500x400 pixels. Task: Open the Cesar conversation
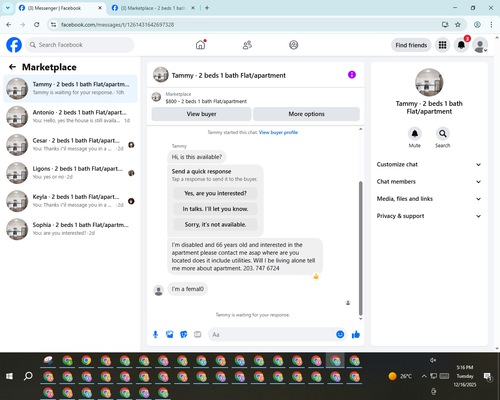click(70, 145)
